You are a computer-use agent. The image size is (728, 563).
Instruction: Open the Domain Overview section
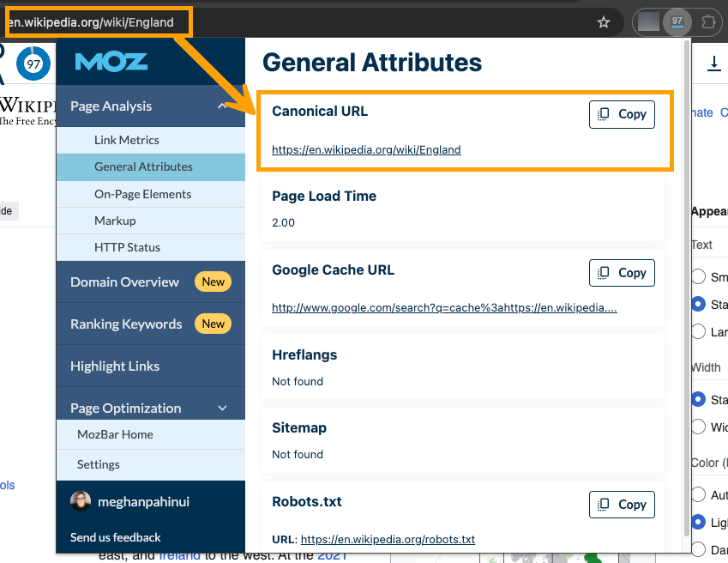124,282
